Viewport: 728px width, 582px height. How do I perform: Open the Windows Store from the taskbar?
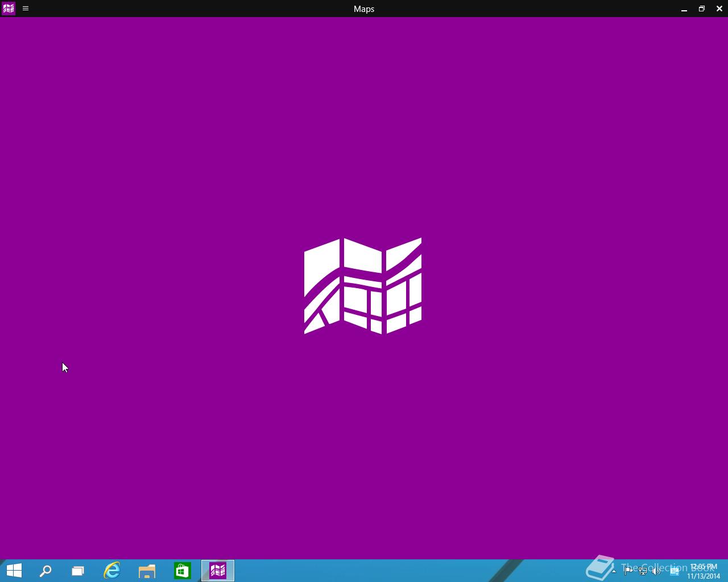point(183,571)
